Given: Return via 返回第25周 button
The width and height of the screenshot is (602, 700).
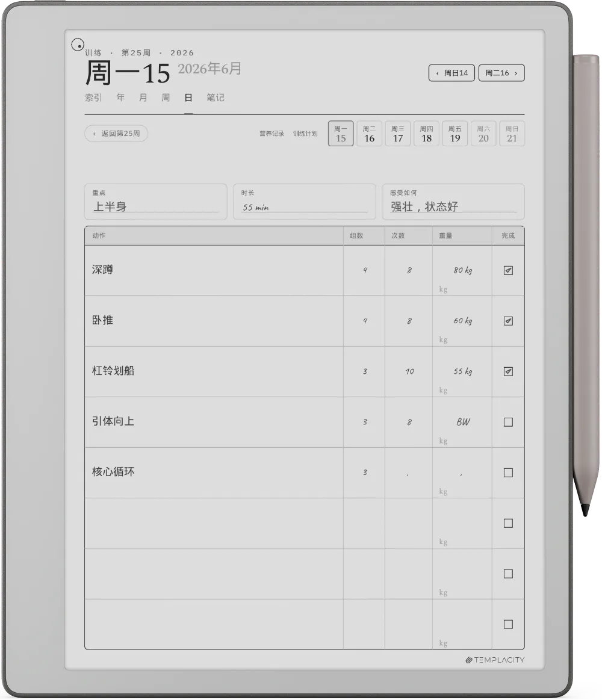Looking at the screenshot, I should (x=116, y=134).
